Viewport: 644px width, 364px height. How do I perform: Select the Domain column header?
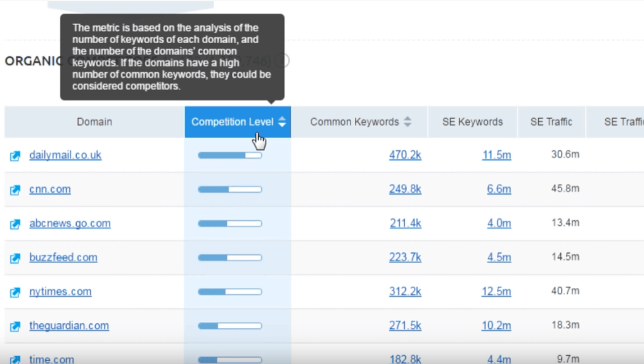94,122
